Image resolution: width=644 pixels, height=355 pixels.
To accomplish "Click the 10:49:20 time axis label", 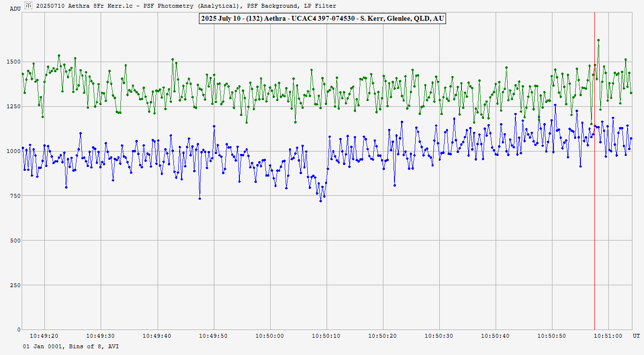I will pyautogui.click(x=44, y=336).
